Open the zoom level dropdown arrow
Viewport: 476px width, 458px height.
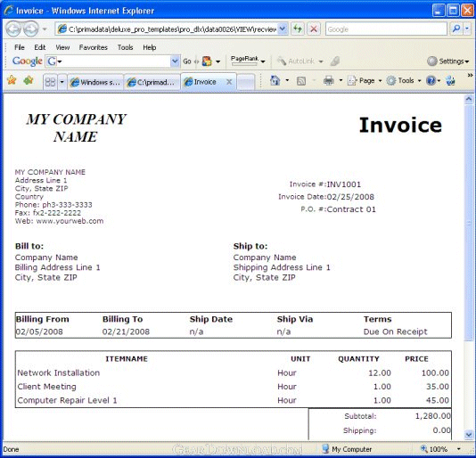pos(459,449)
